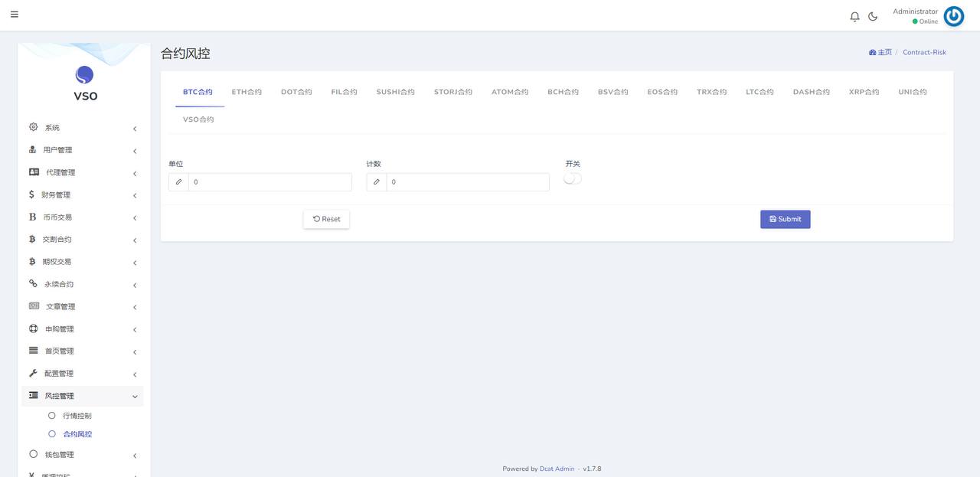Expand the 币币交易 menu

click(x=58, y=217)
